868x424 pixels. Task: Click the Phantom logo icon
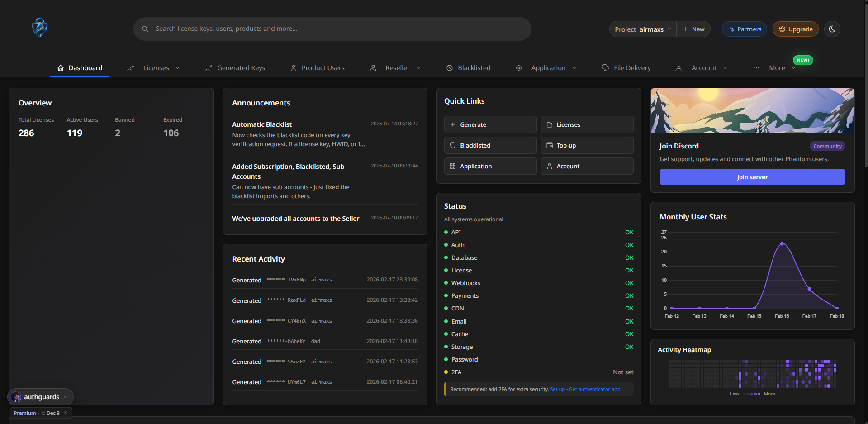coord(39,27)
